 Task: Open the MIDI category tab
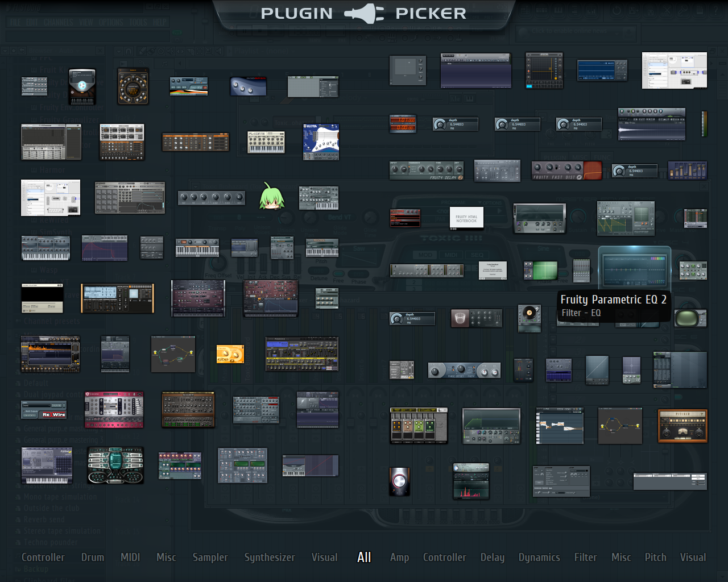click(130, 558)
